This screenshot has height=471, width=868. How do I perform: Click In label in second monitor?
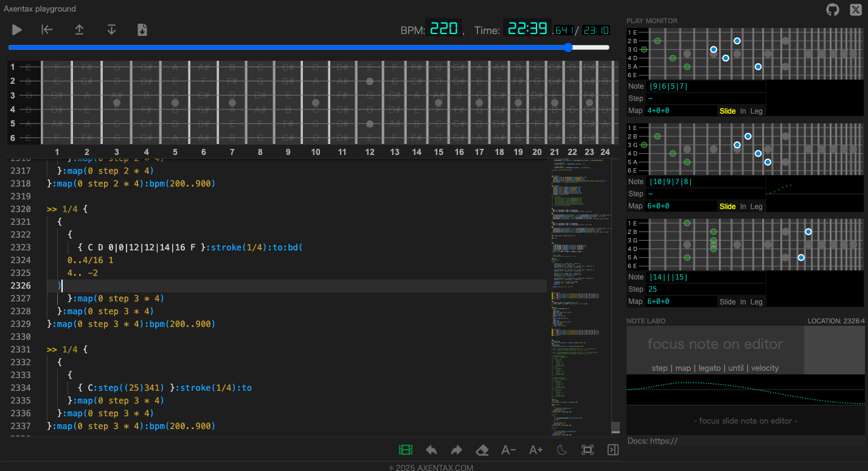pyautogui.click(x=743, y=207)
